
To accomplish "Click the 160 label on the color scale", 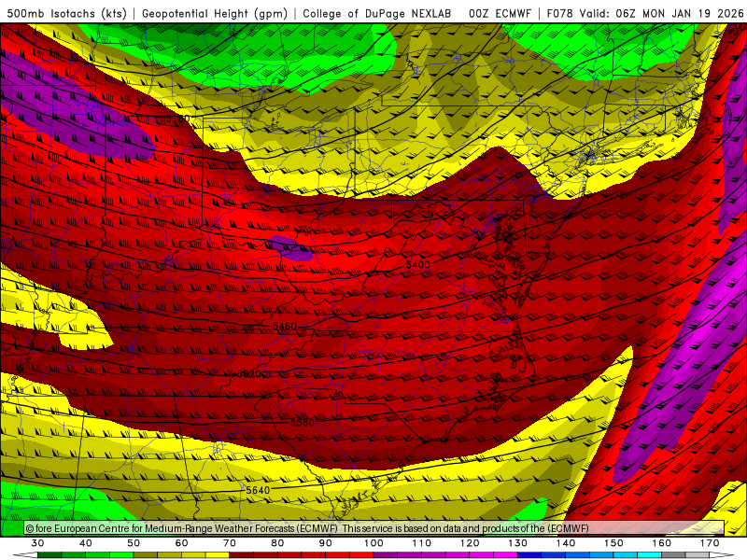I will point(662,543).
